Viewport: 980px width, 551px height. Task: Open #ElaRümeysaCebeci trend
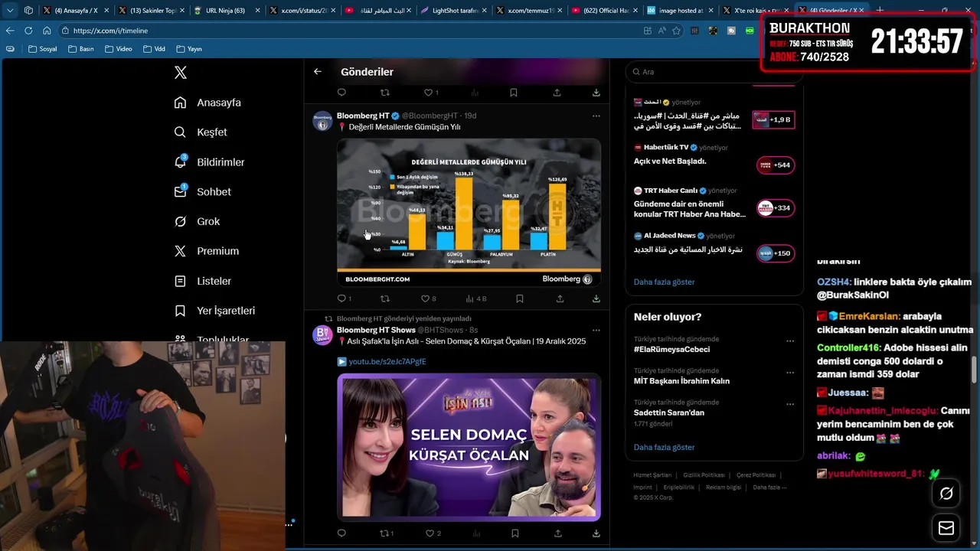click(671, 350)
